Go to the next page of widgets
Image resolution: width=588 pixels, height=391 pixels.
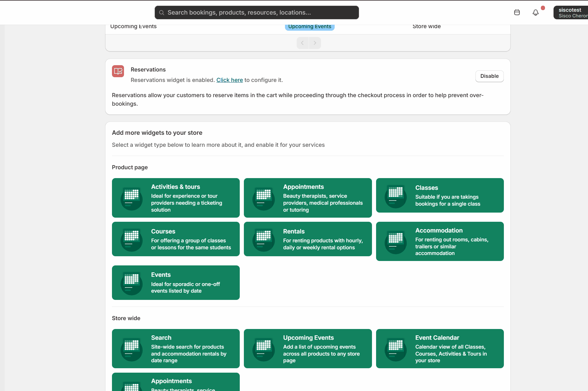tap(315, 43)
